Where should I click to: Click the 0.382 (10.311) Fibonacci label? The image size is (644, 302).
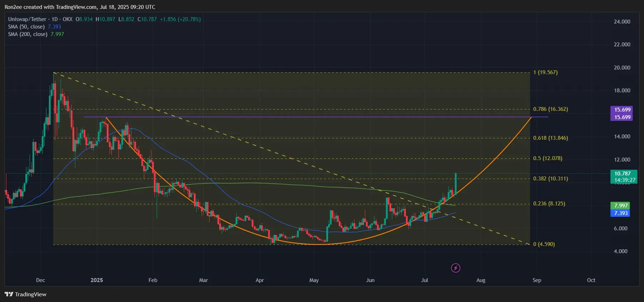550,179
